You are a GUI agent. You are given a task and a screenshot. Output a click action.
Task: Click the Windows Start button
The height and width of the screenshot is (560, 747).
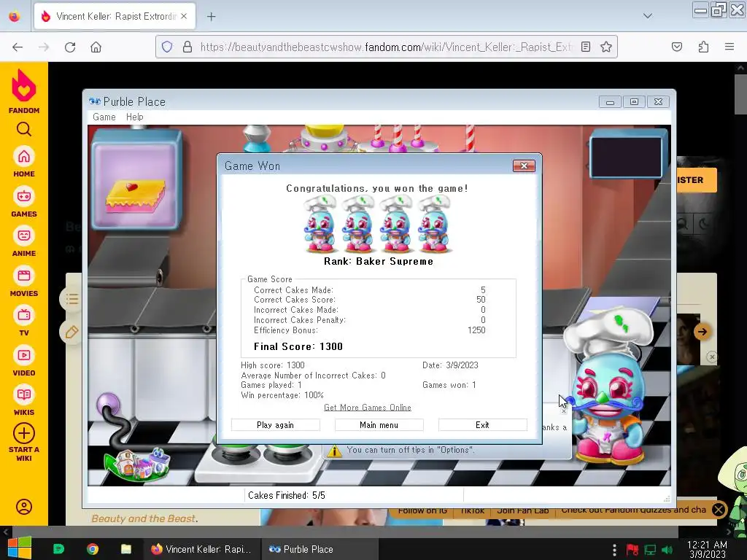[19, 548]
